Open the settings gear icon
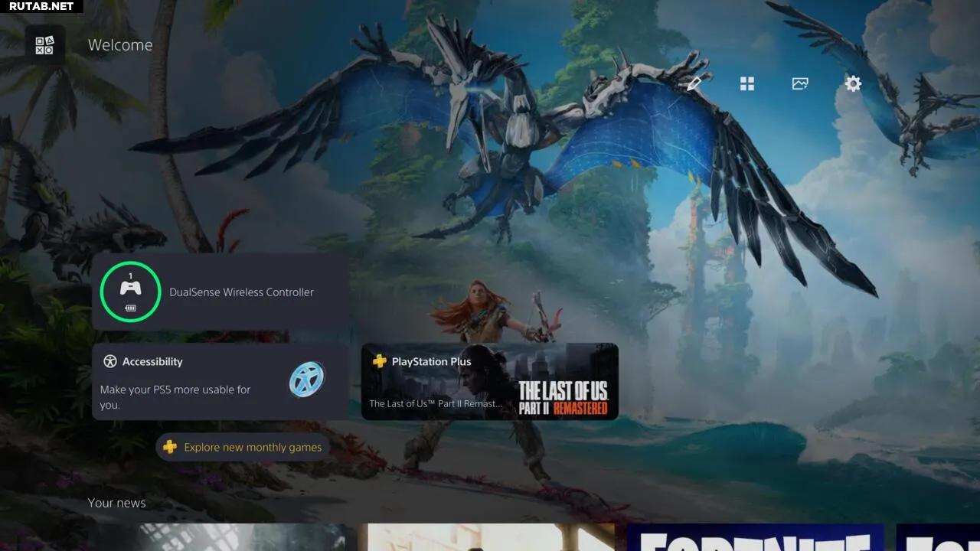980x551 pixels. 853,83
